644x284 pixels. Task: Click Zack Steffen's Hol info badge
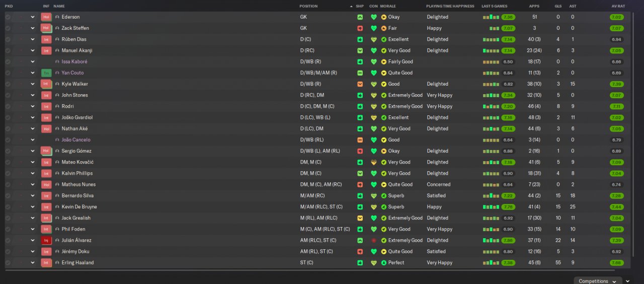[46, 28]
